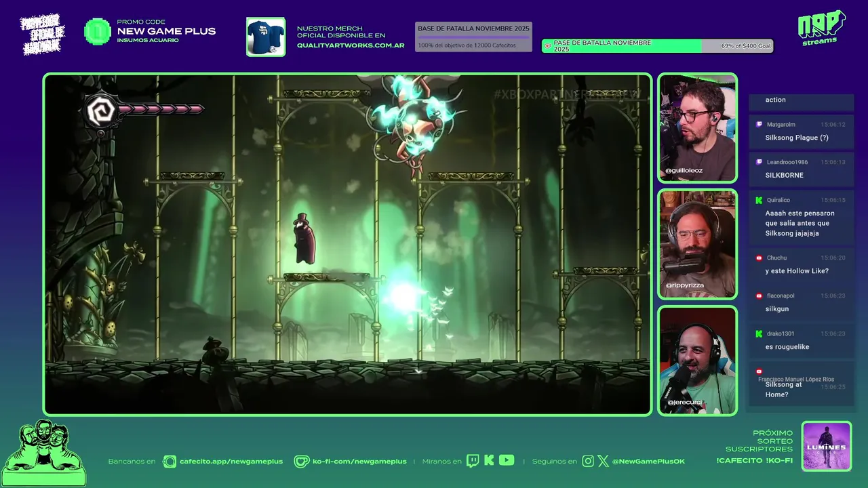This screenshot has width=868, height=488.
Task: Click the Pase de Batalla green progress bar
Action: click(x=657, y=45)
